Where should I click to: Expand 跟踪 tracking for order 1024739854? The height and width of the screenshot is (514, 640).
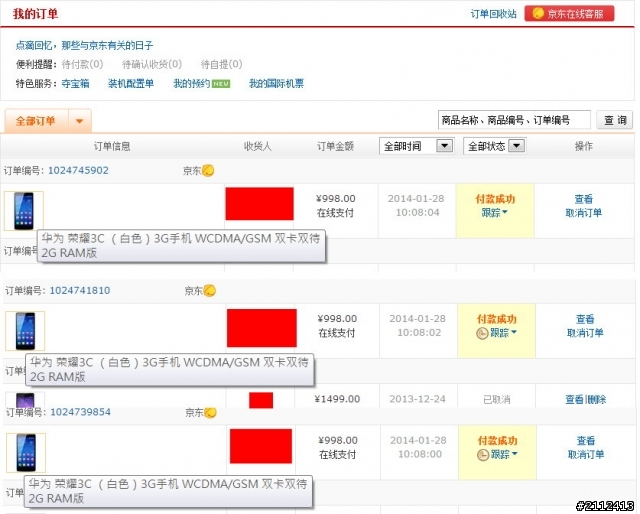(x=504, y=454)
